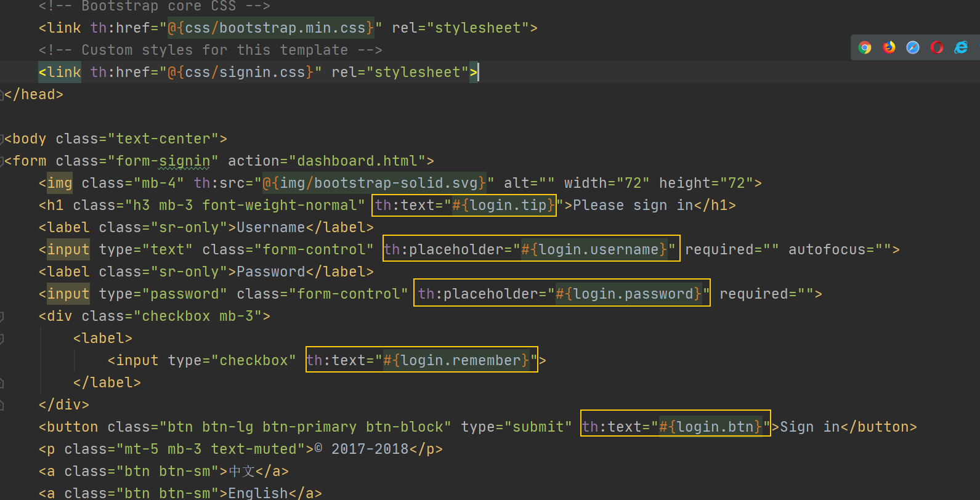
Task: Click the 中文 link text
Action: 241,471
